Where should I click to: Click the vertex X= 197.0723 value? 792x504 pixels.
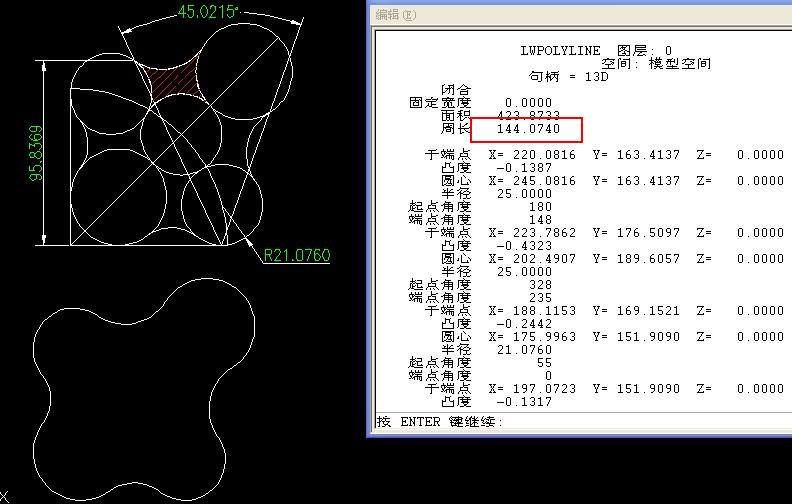tap(532, 389)
